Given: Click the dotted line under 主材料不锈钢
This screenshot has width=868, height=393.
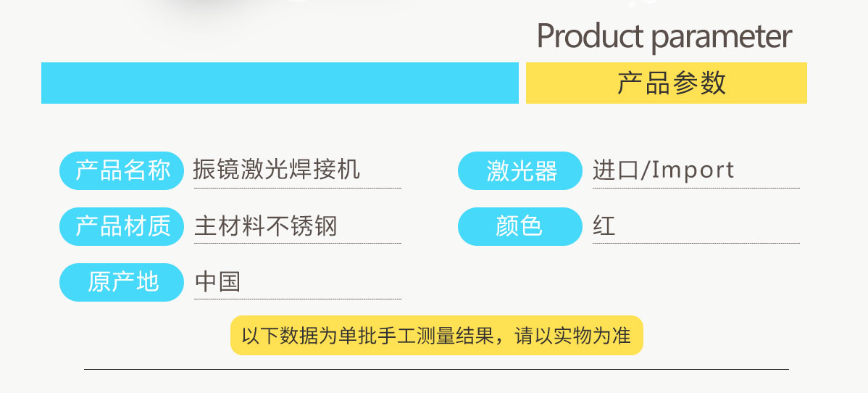Looking at the screenshot, I should click(297, 244).
